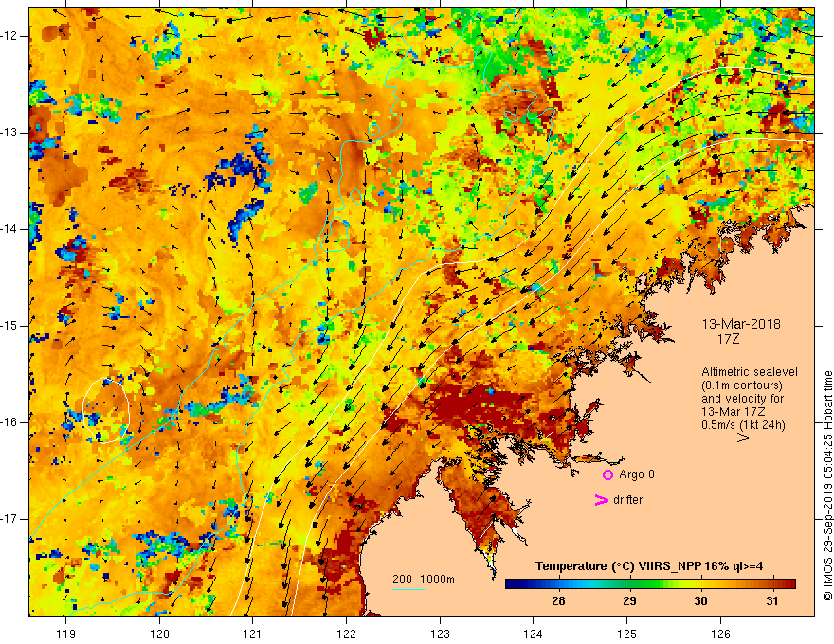Viewport: 834px width, 644px height.
Task: Click the latitude -14 axis label
Action: pyautogui.click(x=9, y=229)
